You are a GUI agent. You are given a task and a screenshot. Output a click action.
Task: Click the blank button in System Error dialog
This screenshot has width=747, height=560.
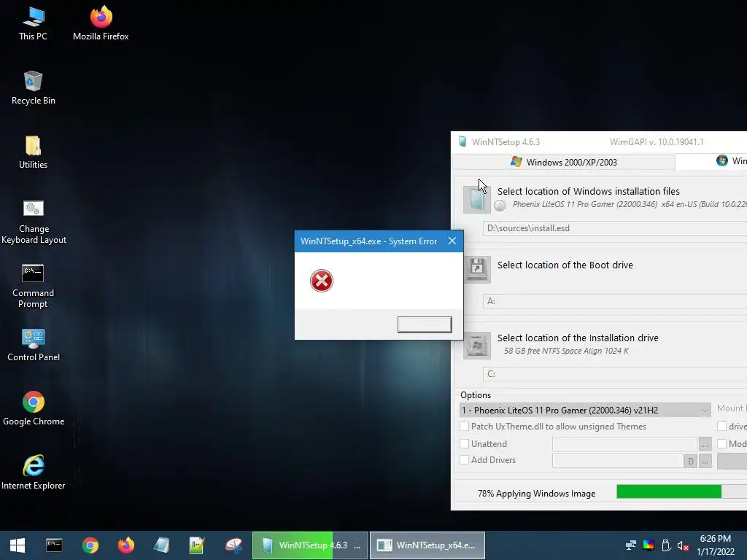tap(425, 324)
